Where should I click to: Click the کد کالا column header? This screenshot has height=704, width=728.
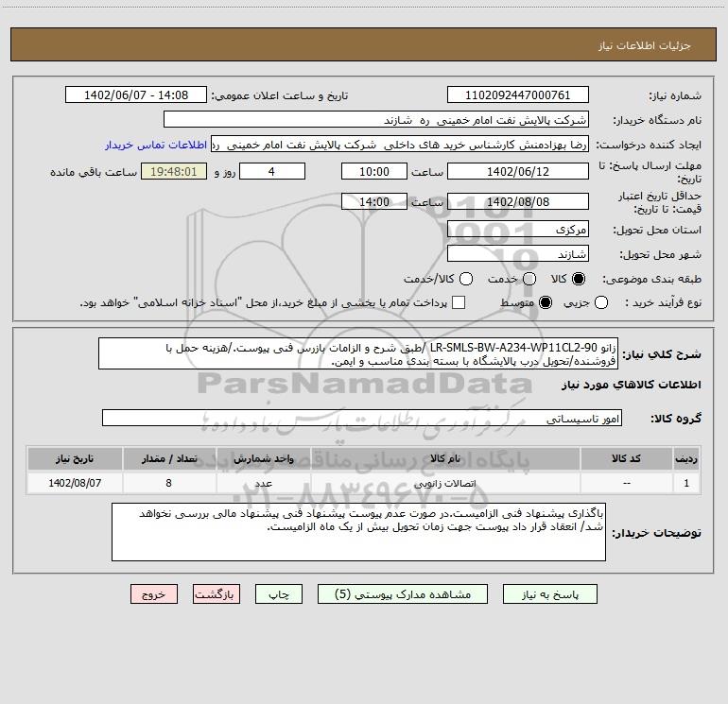626,458
